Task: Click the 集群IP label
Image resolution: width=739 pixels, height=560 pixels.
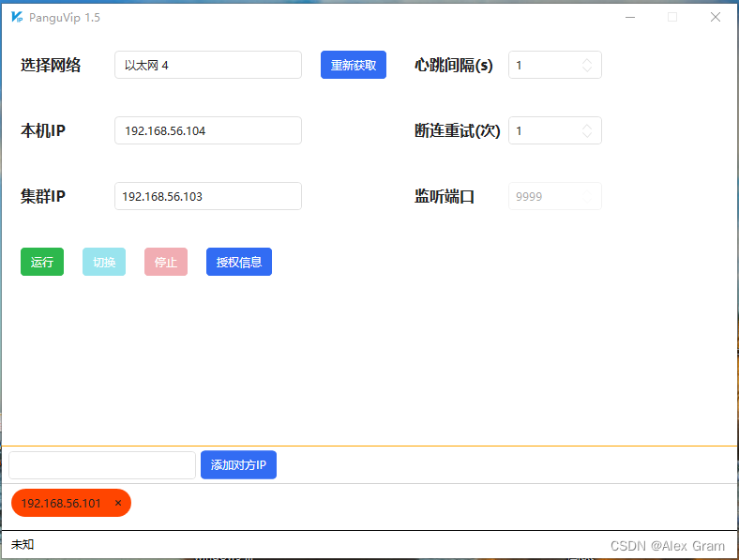Action: pyautogui.click(x=43, y=196)
